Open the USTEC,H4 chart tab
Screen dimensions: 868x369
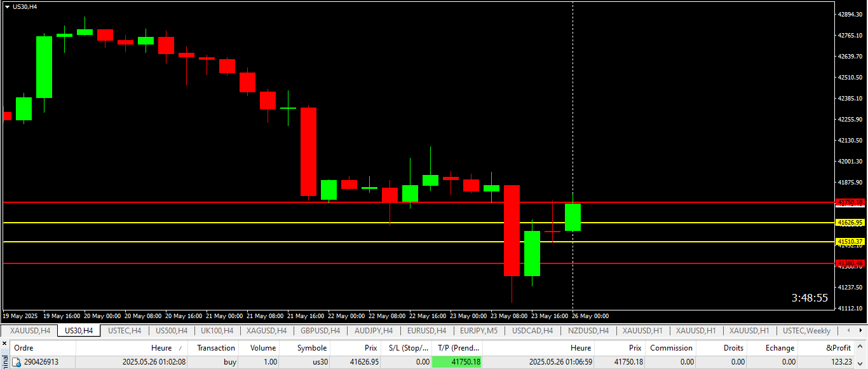click(125, 331)
